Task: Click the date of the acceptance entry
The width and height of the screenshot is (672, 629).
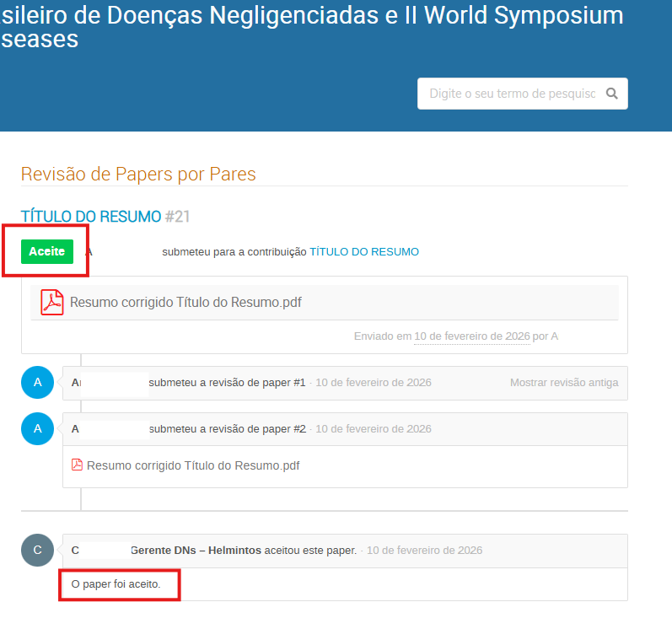Action: pyautogui.click(x=424, y=551)
